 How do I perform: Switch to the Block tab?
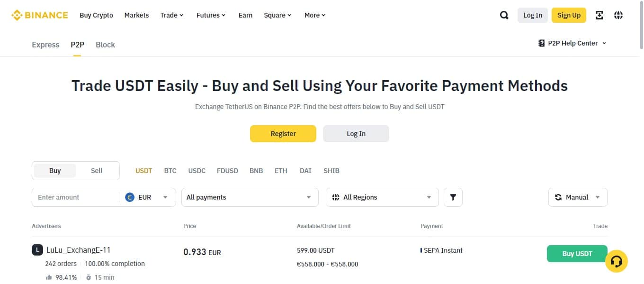105,45
